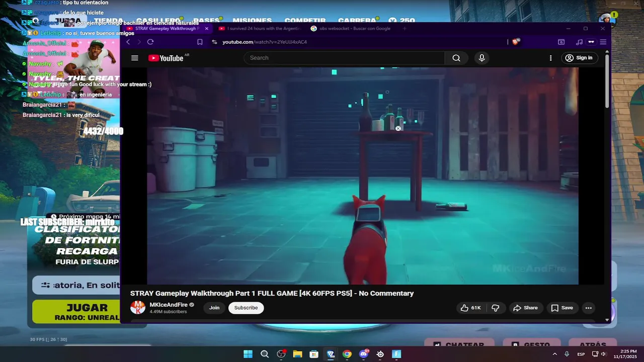Open CARRERA in Fortnite menu

click(x=357, y=21)
